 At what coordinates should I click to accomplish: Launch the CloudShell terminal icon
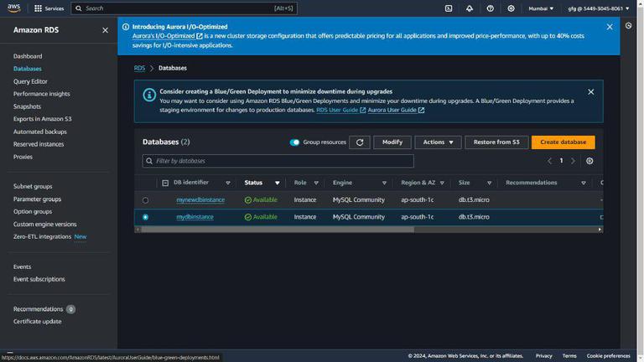point(449,8)
